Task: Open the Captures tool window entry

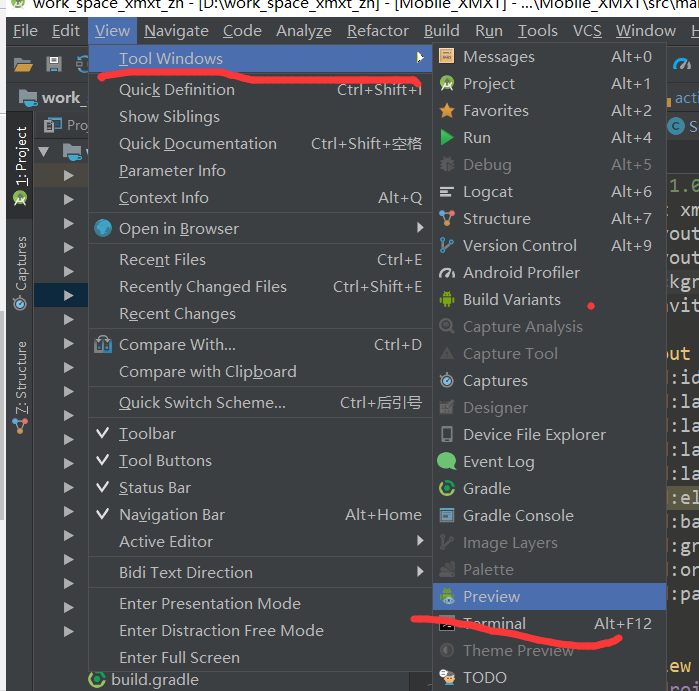Action: pos(549,381)
